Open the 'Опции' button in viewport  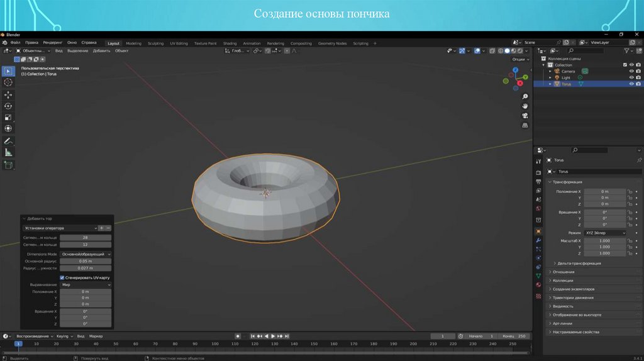[x=518, y=59]
